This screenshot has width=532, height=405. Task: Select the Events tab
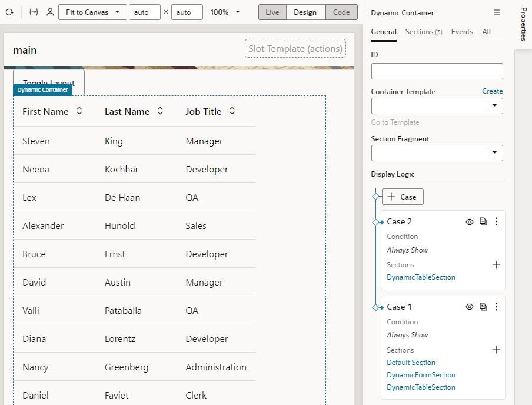(x=462, y=32)
